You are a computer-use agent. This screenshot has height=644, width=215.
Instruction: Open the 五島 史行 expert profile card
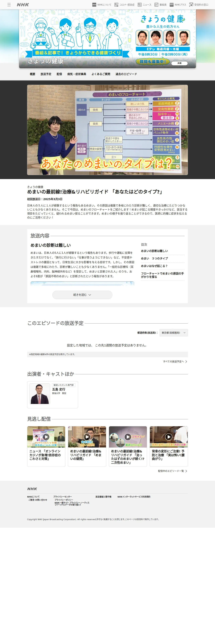point(53,395)
